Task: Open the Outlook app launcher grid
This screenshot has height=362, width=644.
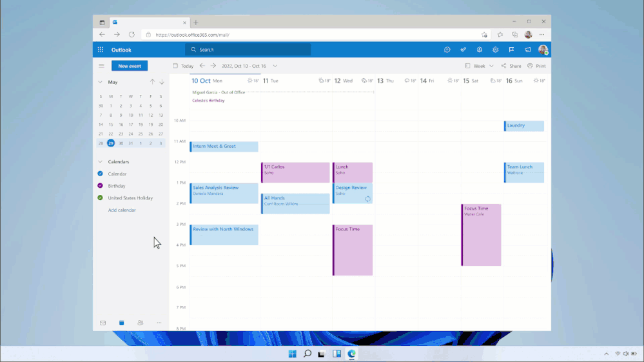Action: [x=101, y=50]
